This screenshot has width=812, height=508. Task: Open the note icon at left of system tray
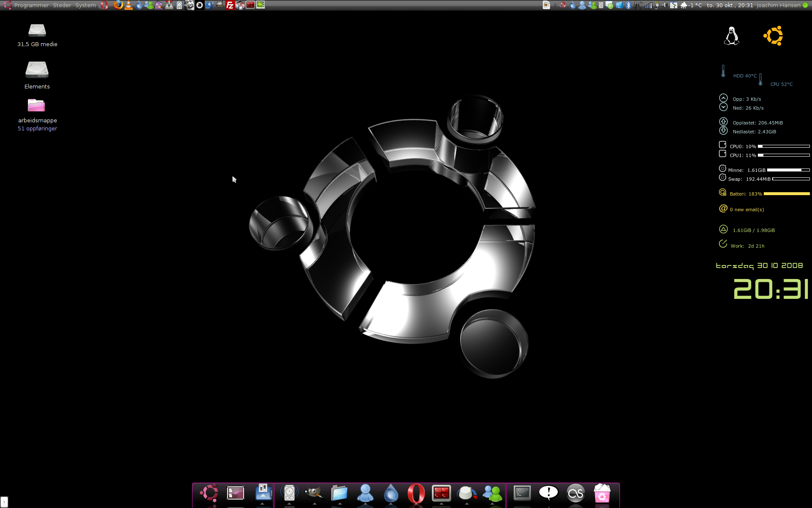point(546,5)
